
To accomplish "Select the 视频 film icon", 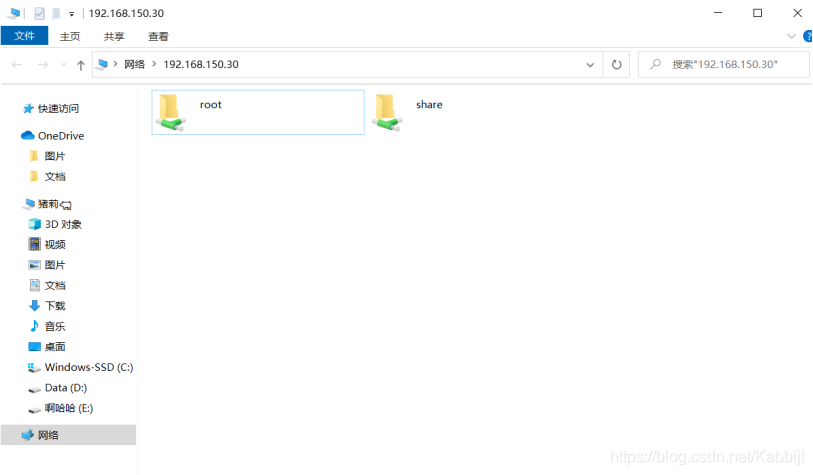I will (35, 244).
